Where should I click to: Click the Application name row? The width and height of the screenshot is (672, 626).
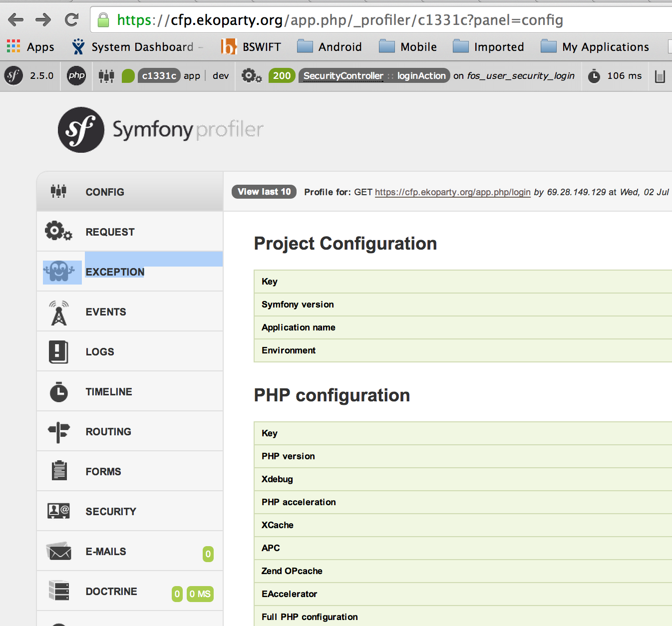point(463,327)
